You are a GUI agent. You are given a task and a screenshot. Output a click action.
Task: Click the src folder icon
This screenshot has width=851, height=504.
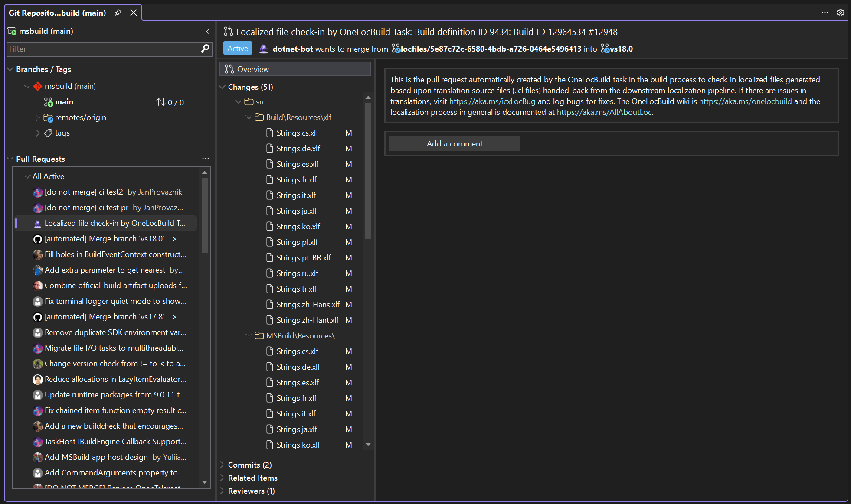coord(249,102)
